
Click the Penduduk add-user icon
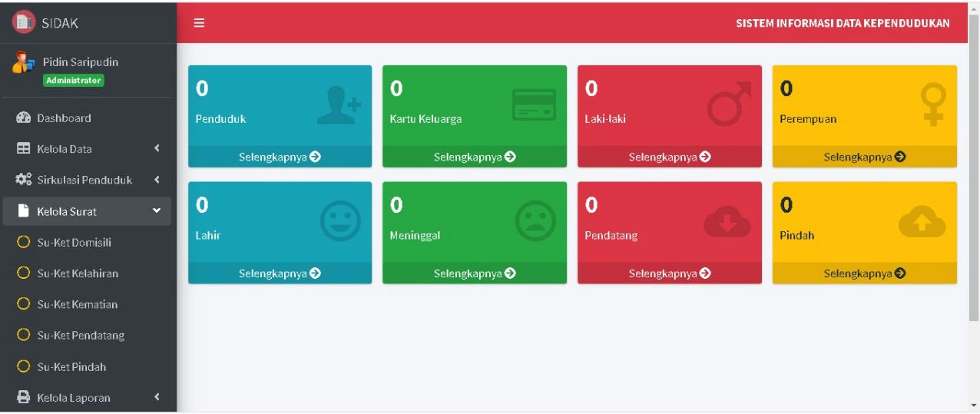(x=339, y=108)
